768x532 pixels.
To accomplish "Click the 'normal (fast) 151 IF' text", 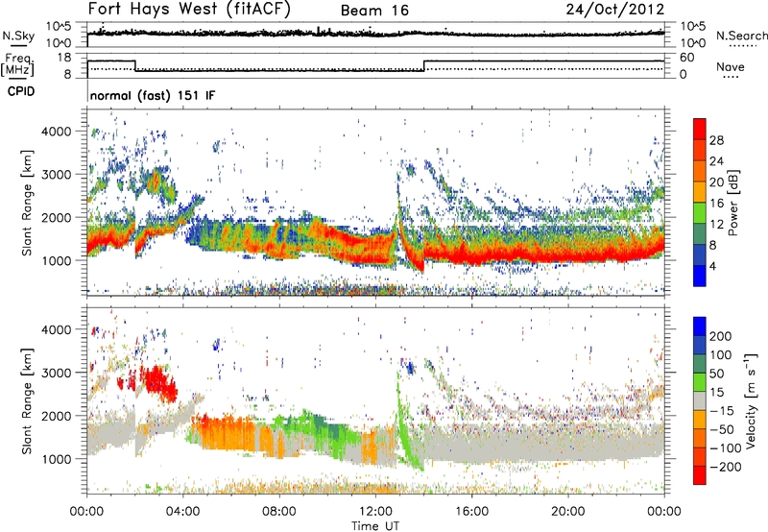I will point(153,95).
